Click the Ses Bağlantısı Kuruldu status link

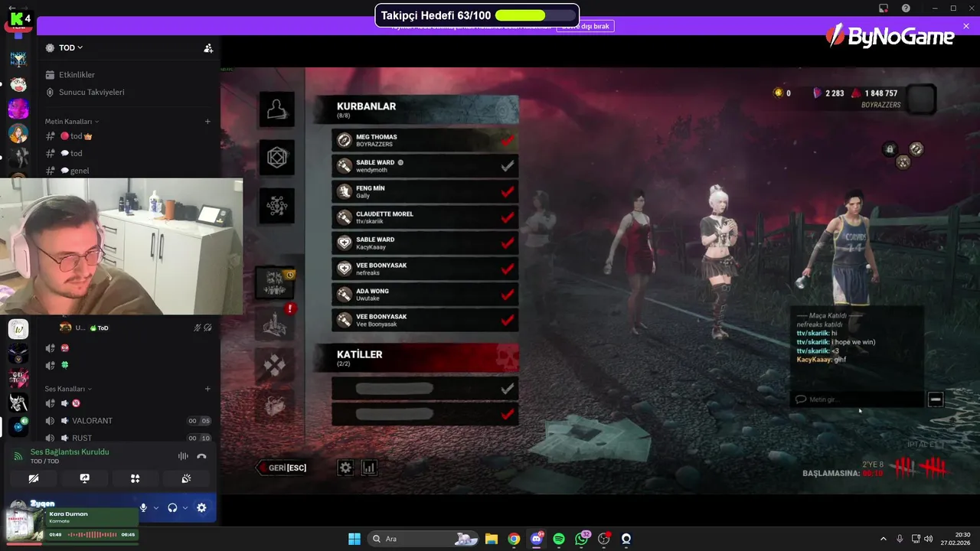click(x=70, y=452)
